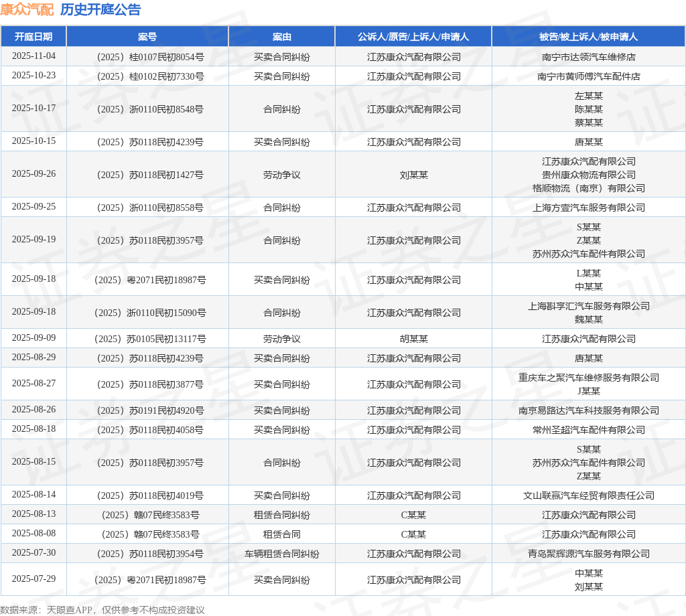Viewport: 686px width, 616px height.
Task: Click the 公诉人/原告/上诉人/申请人 column header
Action: pyautogui.click(x=413, y=37)
